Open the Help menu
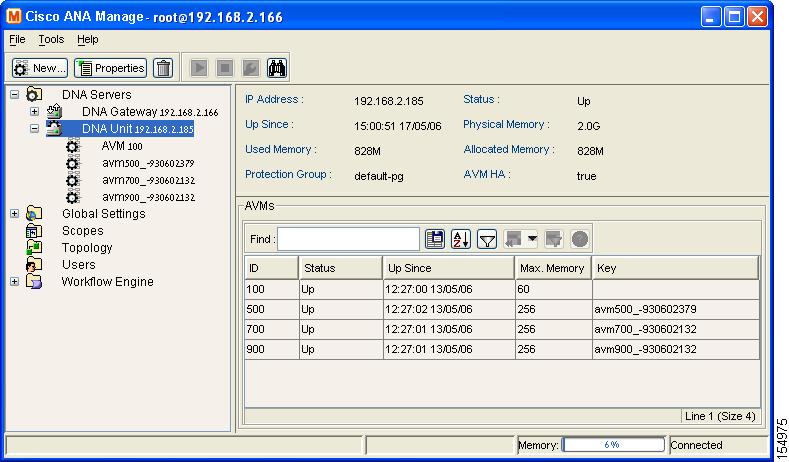 [x=88, y=39]
